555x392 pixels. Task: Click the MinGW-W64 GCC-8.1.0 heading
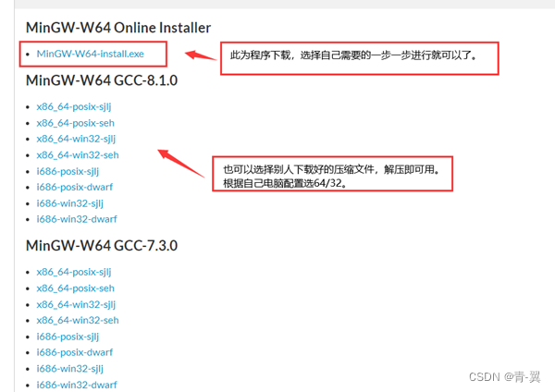(x=102, y=80)
